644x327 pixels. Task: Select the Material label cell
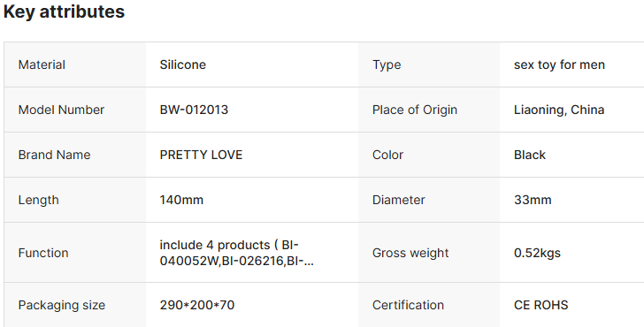coord(75,65)
